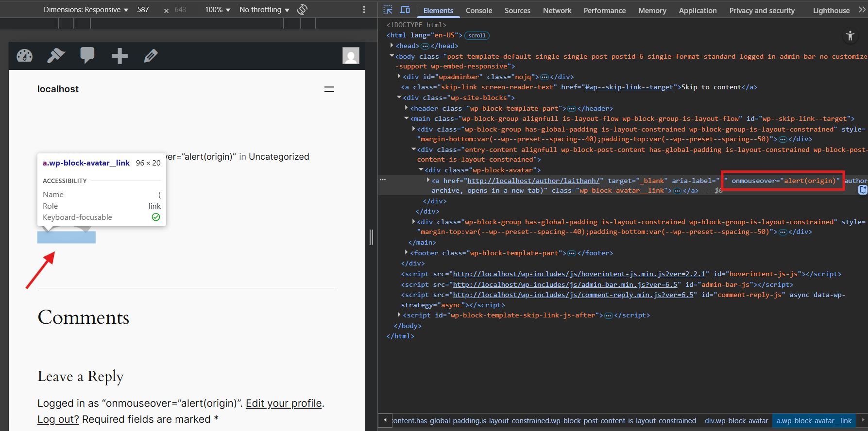The height and width of the screenshot is (431, 868).
Task: Click the plus New content icon
Action: 119,56
